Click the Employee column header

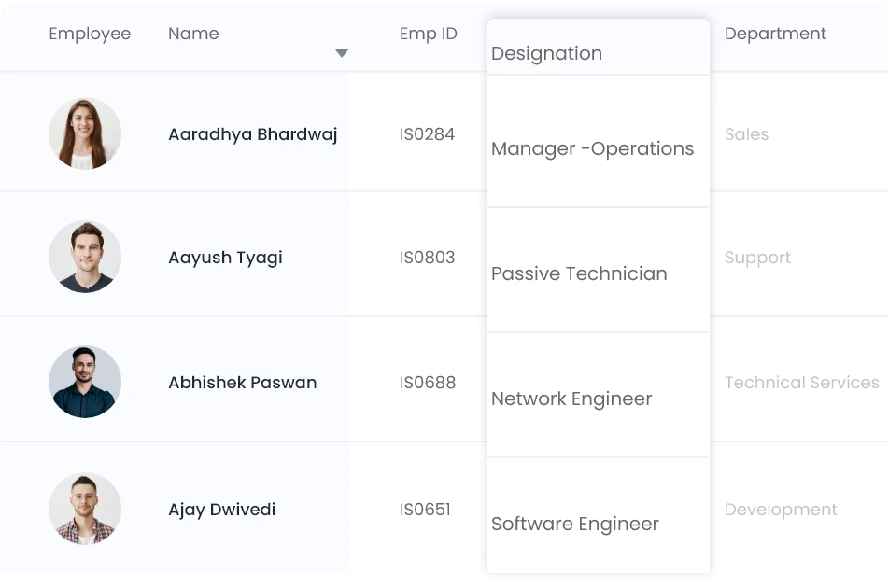pyautogui.click(x=90, y=34)
